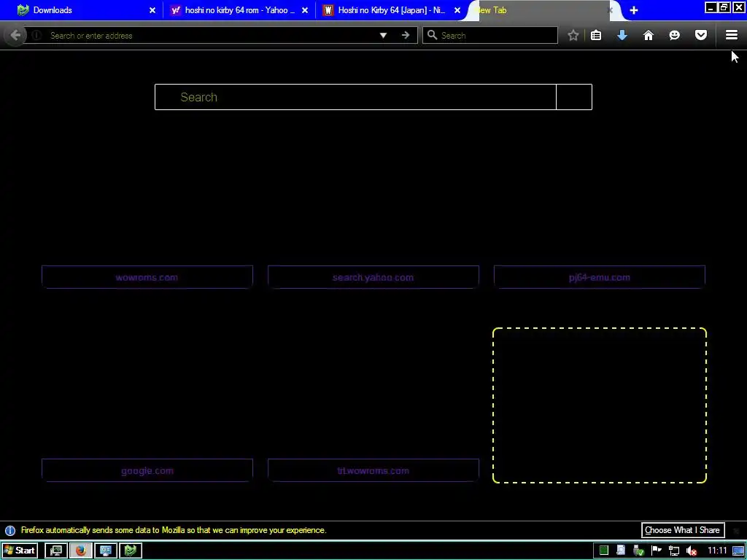Screen dimensions: 747x560
Task: Open the address bar history dropdown
Action: click(383, 35)
